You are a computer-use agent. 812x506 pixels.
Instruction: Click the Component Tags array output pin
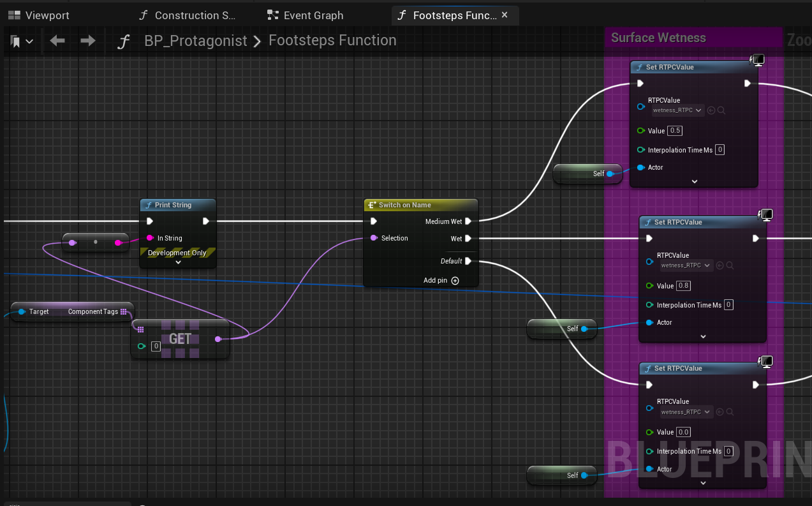(x=124, y=312)
